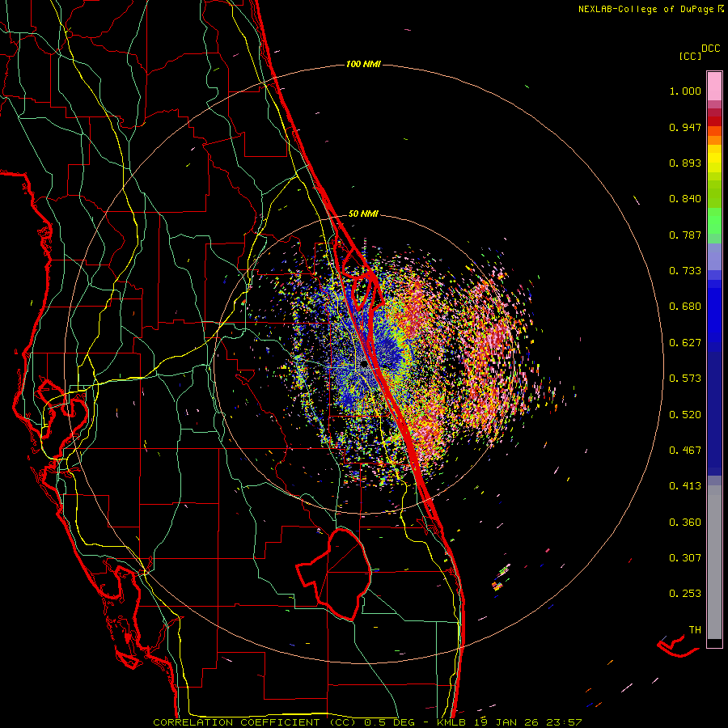
Task: Click the [CC] unit label above the color scale
Action: tap(690, 56)
